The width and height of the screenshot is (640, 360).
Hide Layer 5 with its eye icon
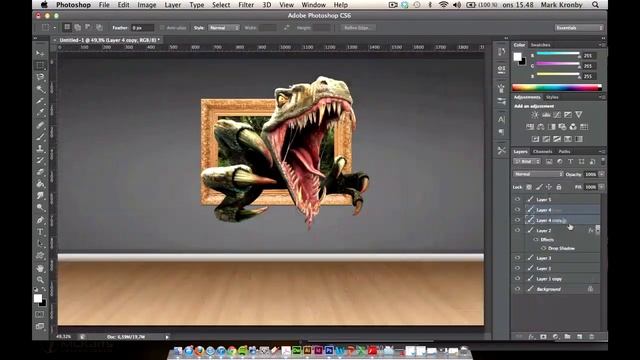[518, 199]
